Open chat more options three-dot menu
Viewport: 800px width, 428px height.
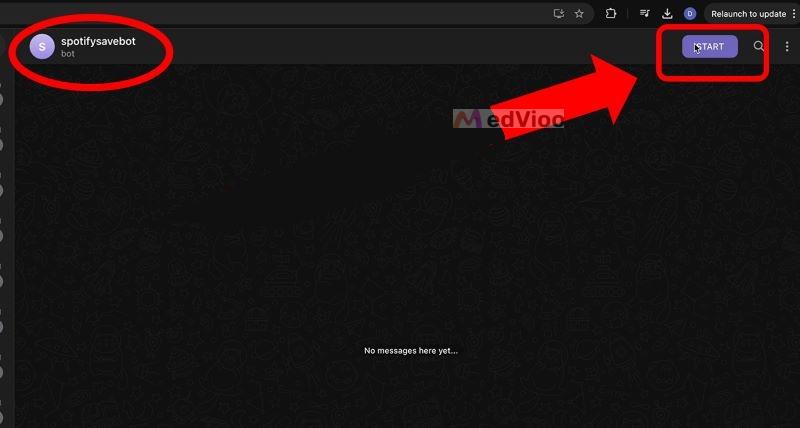tap(786, 46)
